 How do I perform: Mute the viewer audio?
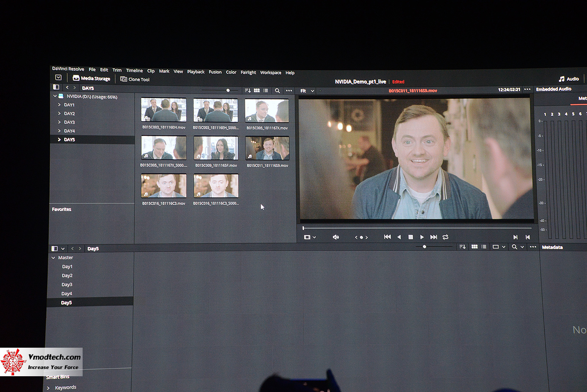[336, 237]
